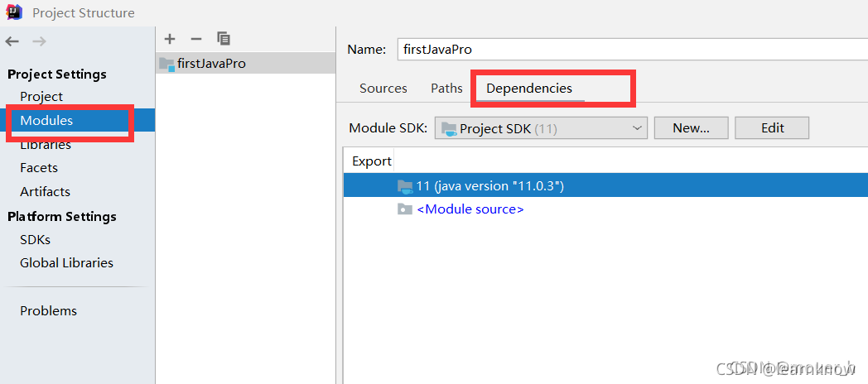Screen dimensions: 868x384
Task: Click the forward navigation arrow
Action: [39, 41]
